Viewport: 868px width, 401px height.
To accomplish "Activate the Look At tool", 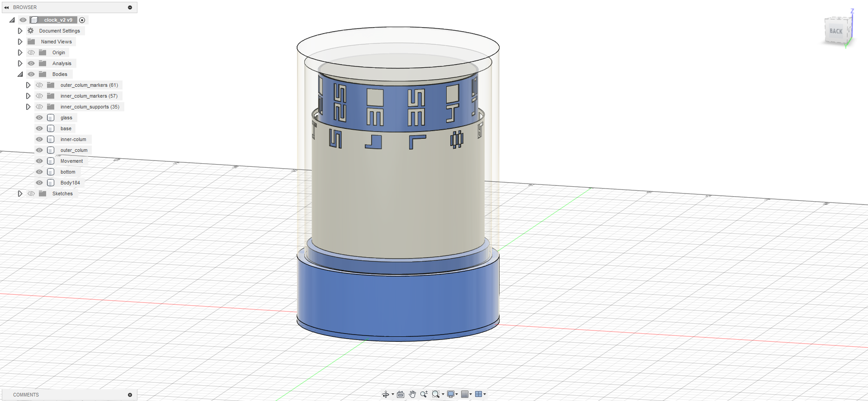I will pos(401,394).
